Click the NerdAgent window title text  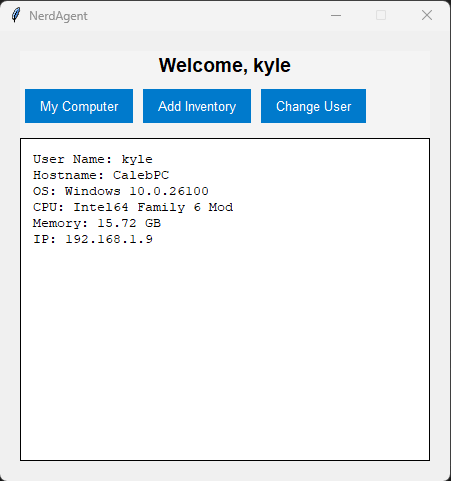(x=58, y=16)
